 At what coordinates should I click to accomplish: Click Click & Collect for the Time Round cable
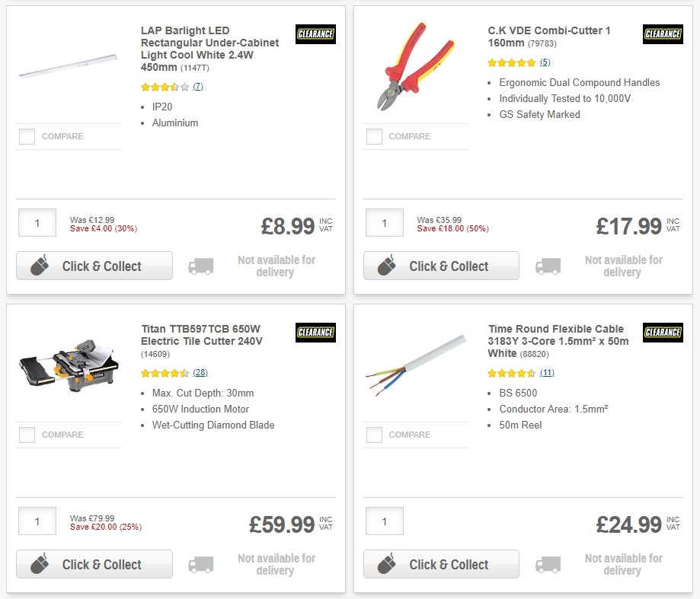(x=441, y=564)
